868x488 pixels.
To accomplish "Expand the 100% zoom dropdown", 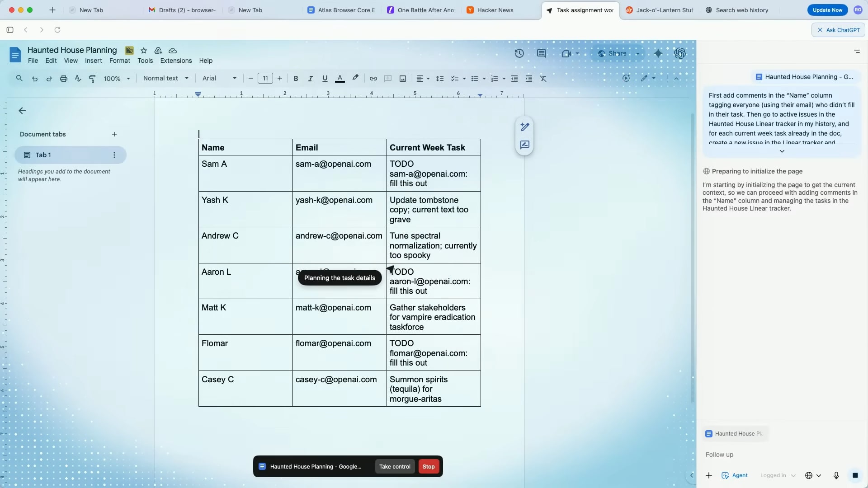I will point(117,79).
